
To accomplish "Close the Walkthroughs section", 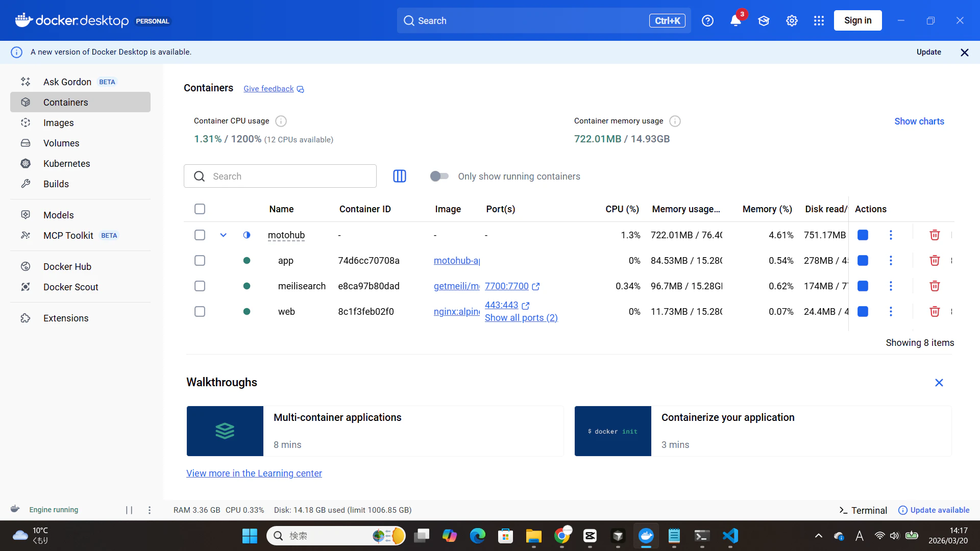I will (939, 383).
